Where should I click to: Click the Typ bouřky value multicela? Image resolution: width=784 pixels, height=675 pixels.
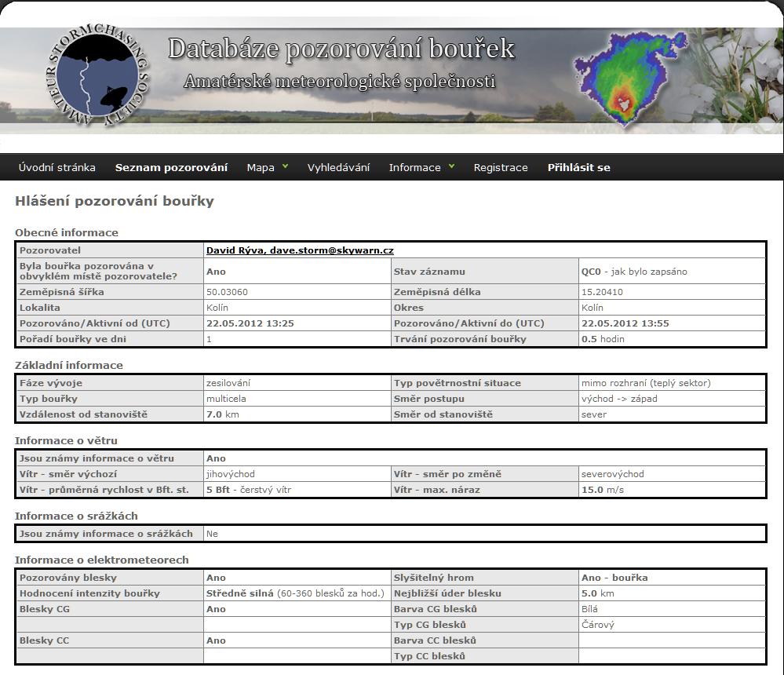pos(226,399)
